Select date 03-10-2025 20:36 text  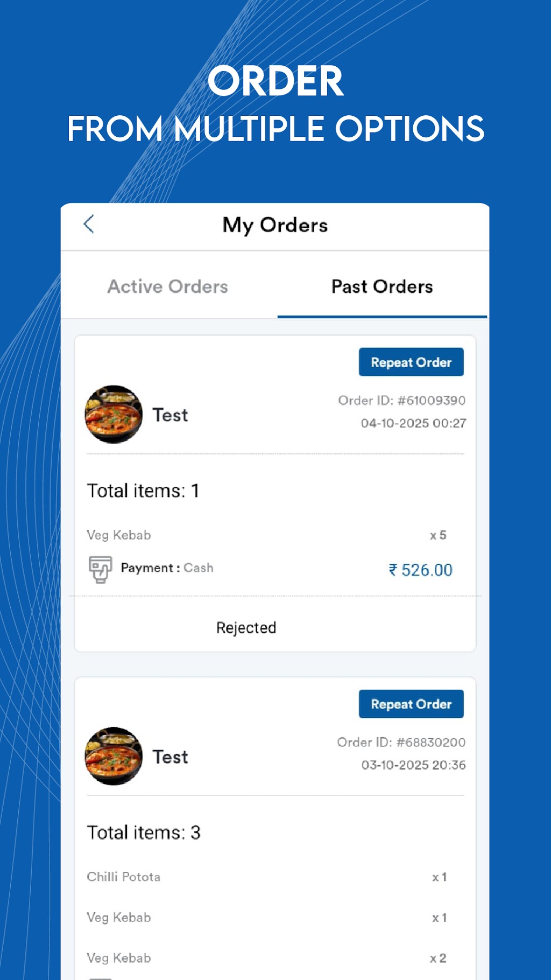click(x=414, y=765)
